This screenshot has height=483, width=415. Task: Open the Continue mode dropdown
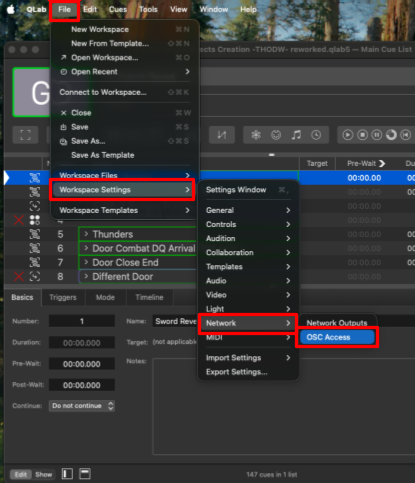(82, 406)
